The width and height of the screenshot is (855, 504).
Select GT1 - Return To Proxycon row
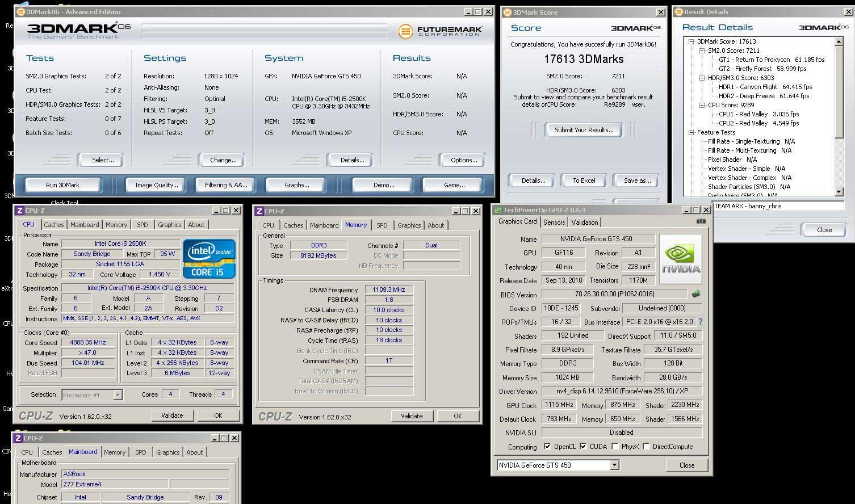click(772, 60)
